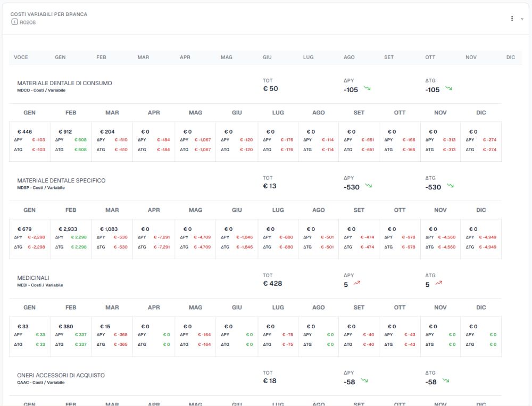Open the three-dot options menu
Viewport: 532px width, 406px height.
512,18
